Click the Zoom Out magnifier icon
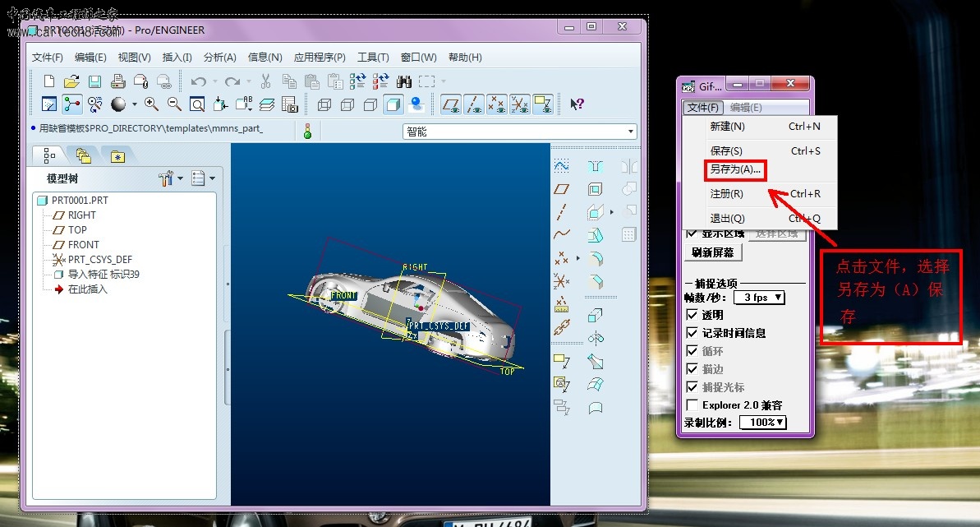980x527 pixels. [x=174, y=104]
